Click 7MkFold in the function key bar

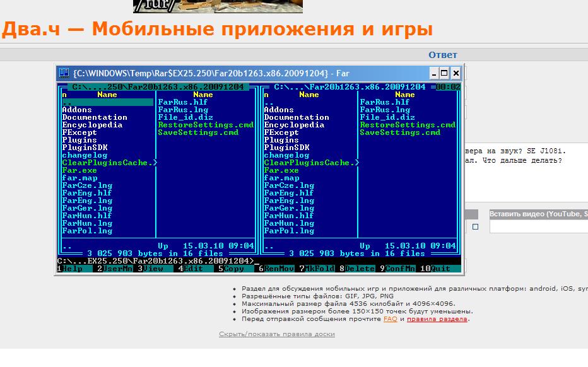click(317, 269)
